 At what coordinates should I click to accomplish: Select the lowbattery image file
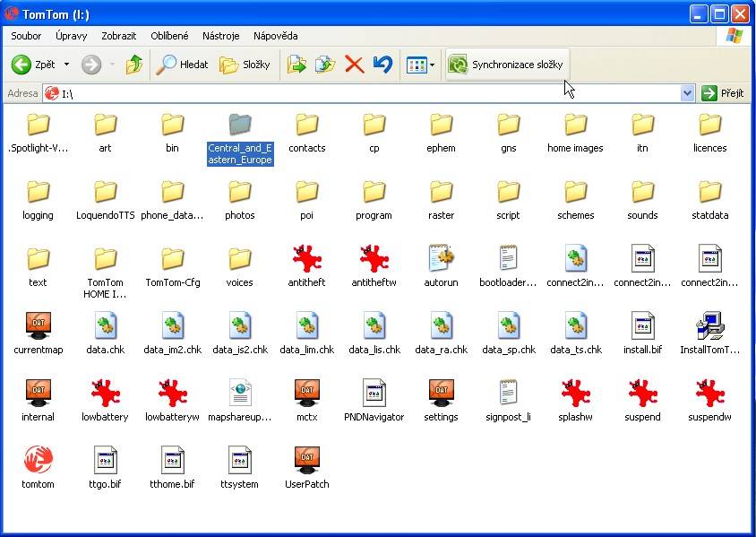click(105, 401)
